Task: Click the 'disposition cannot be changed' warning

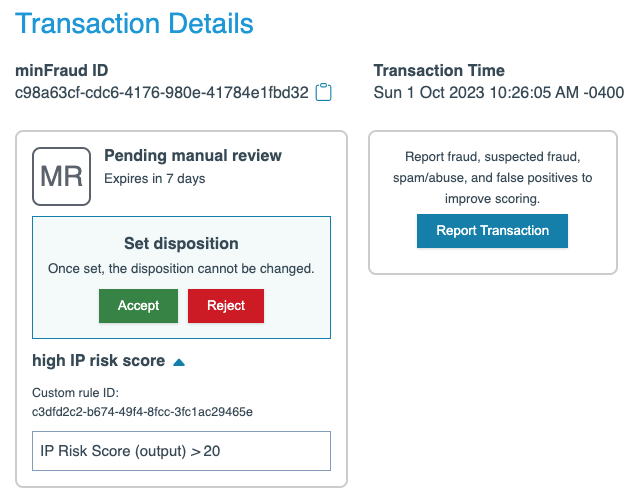Action: 181,269
